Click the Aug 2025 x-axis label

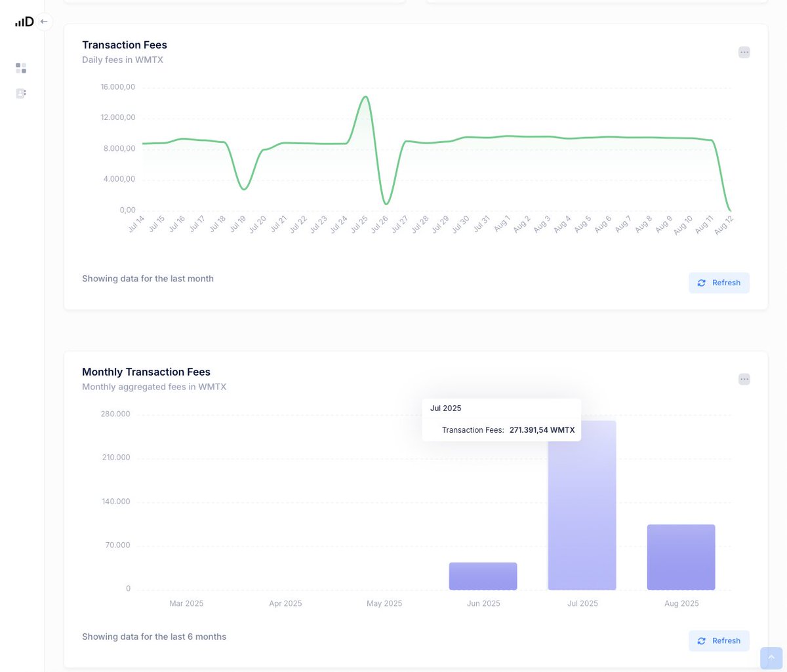coord(681,603)
